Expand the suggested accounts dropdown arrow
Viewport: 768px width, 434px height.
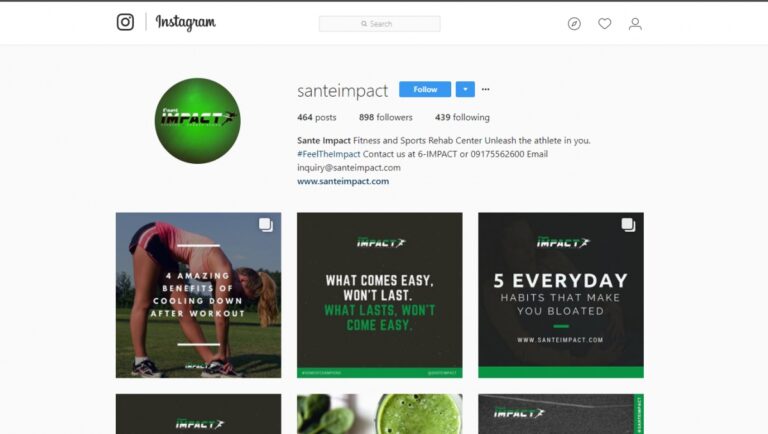tap(465, 89)
